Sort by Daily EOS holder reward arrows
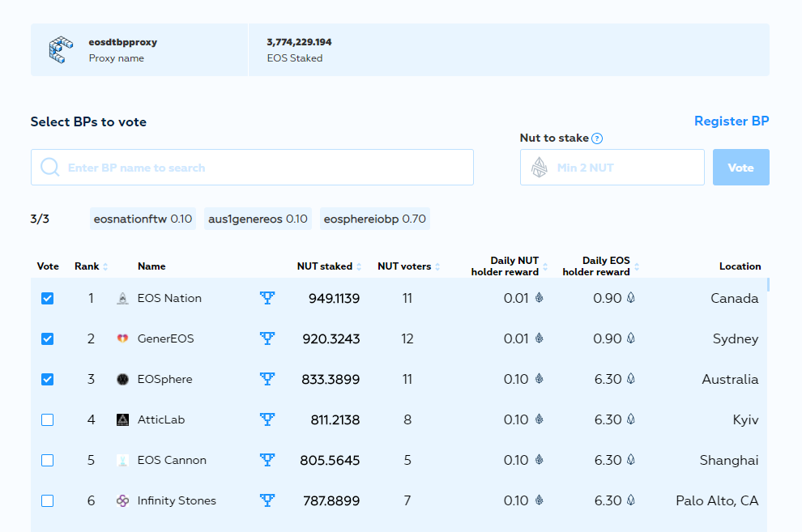The width and height of the screenshot is (802, 532). pyautogui.click(x=637, y=266)
